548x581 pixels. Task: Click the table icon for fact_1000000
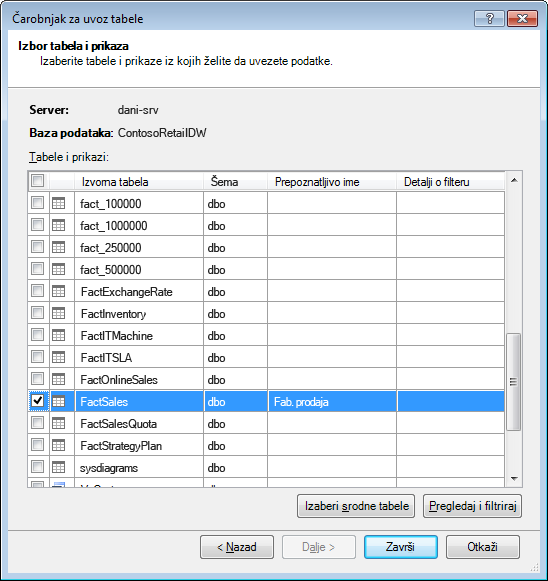(x=59, y=225)
